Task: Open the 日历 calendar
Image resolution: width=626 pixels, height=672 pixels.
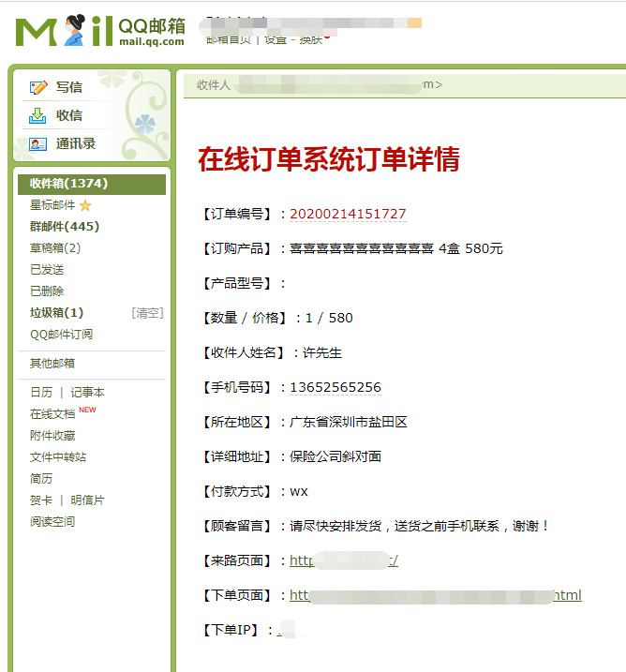Action: tap(41, 392)
